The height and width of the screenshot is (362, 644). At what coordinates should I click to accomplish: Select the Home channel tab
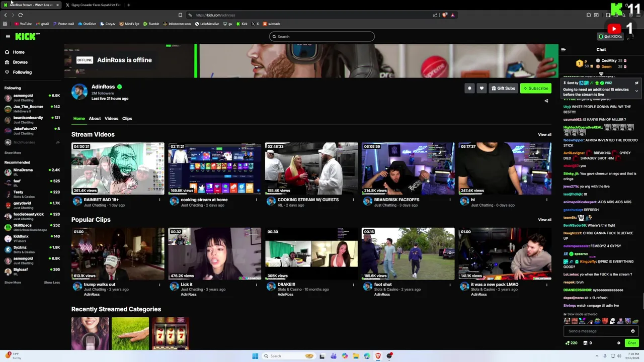coord(79,119)
